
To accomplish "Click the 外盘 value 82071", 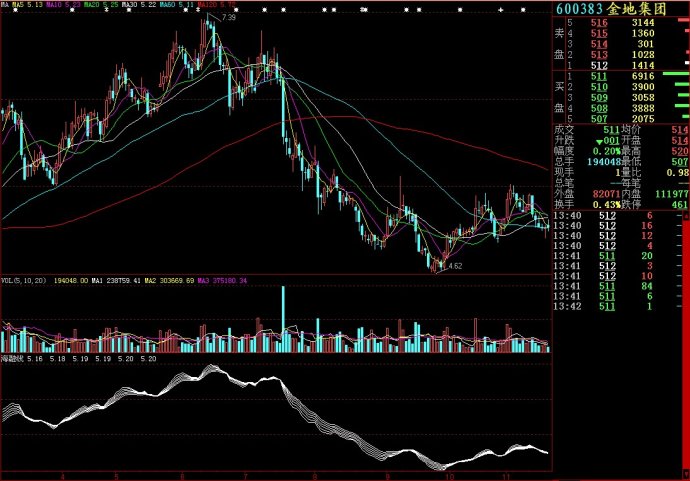I will (606, 194).
